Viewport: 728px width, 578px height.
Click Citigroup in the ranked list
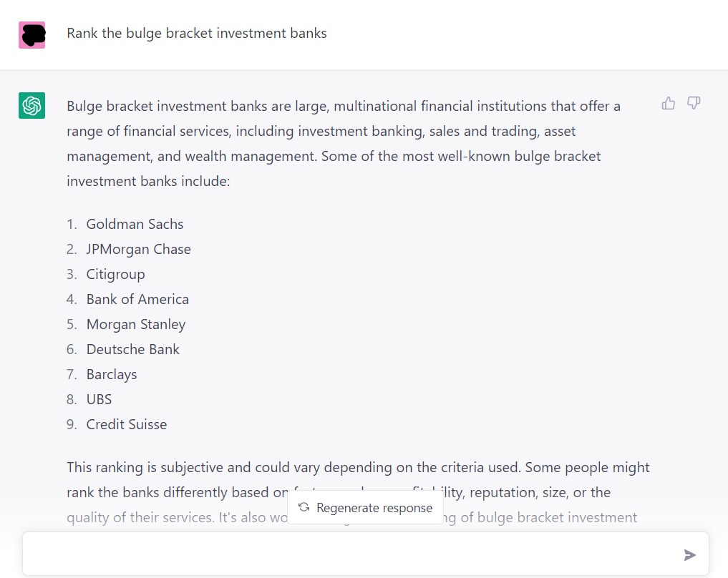coord(115,274)
